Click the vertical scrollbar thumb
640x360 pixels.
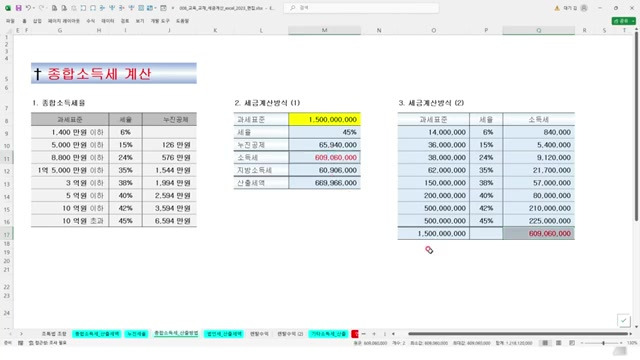coord(636,128)
